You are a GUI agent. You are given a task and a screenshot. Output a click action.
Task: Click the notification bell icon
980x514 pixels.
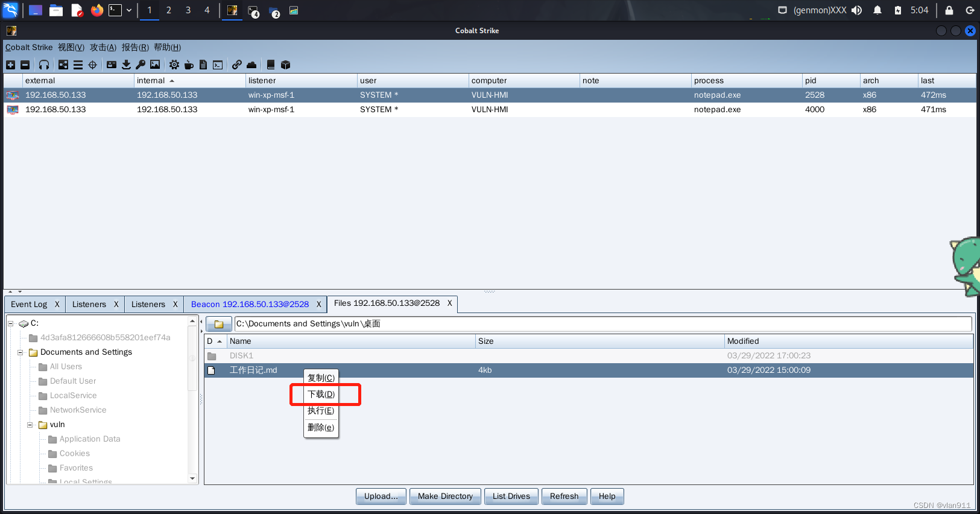coord(877,10)
